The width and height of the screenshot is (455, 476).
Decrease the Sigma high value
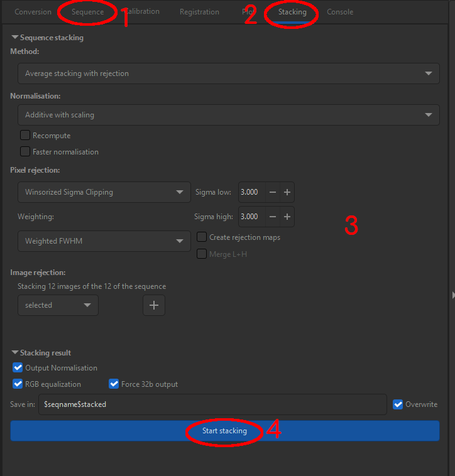(273, 217)
